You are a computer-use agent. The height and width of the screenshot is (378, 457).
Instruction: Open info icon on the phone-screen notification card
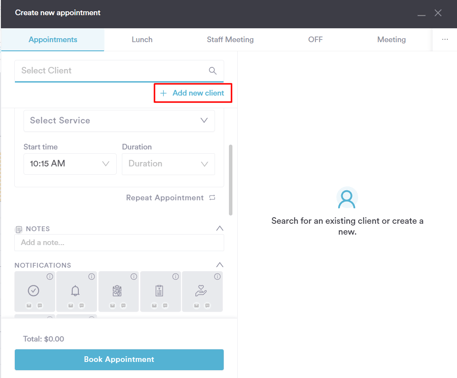pos(175,276)
